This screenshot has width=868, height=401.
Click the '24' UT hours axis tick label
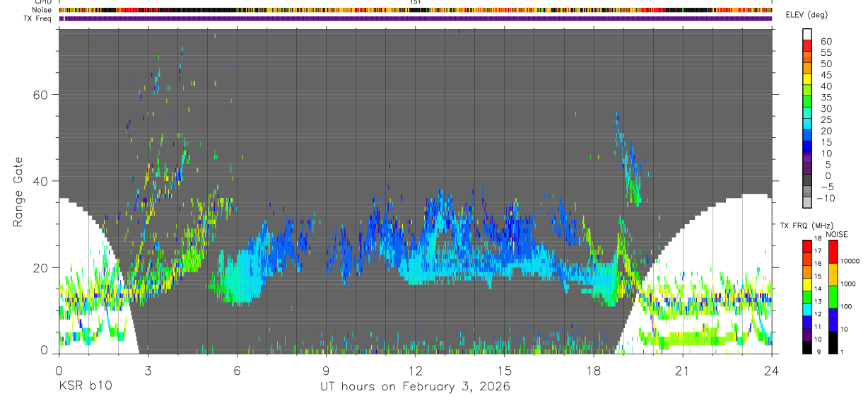point(772,371)
